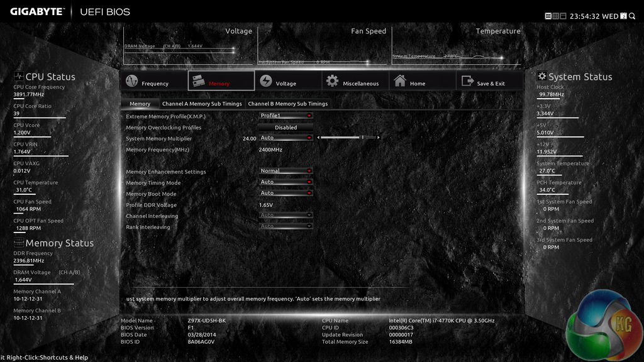The width and height of the screenshot is (644, 362).
Task: Click slider left arrow for memory multiplier
Action: point(318,138)
